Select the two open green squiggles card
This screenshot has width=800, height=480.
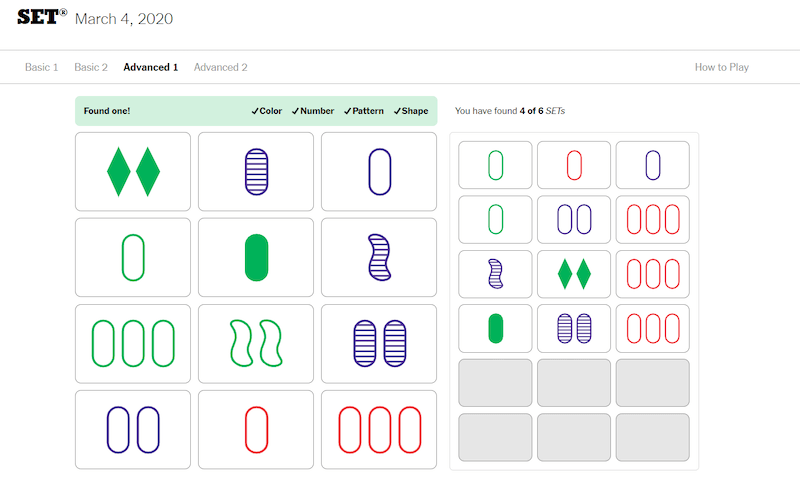256,343
